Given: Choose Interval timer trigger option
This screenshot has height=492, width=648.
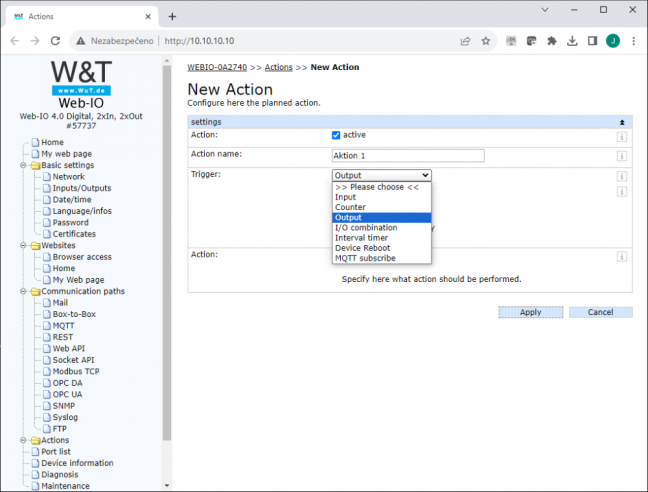Looking at the screenshot, I should click(x=381, y=238).
